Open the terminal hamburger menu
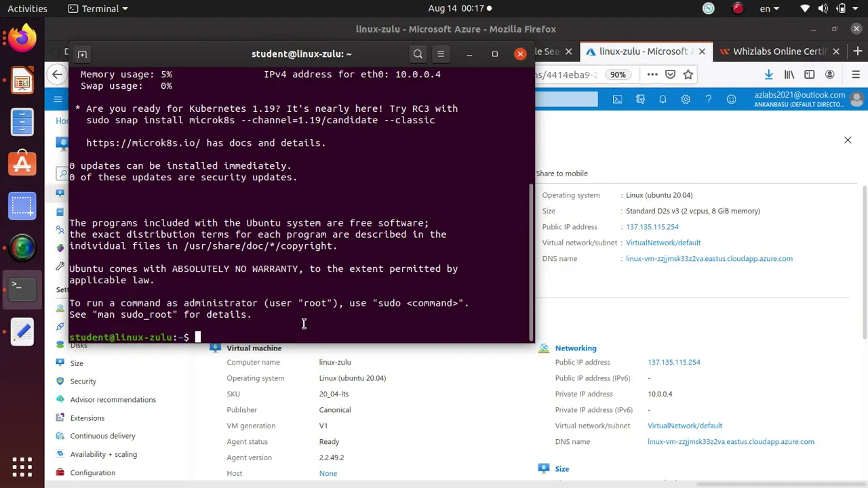868x488 pixels. coord(441,54)
